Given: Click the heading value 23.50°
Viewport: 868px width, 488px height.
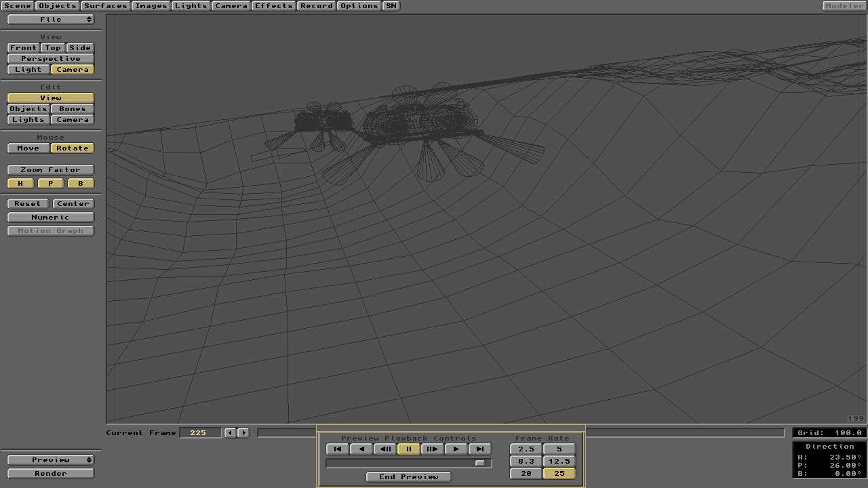Looking at the screenshot, I should tap(845, 457).
